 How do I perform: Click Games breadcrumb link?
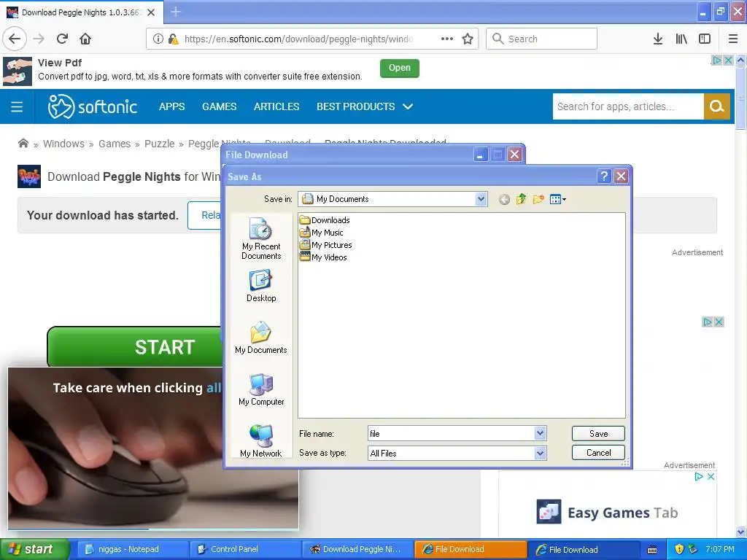coord(115,144)
